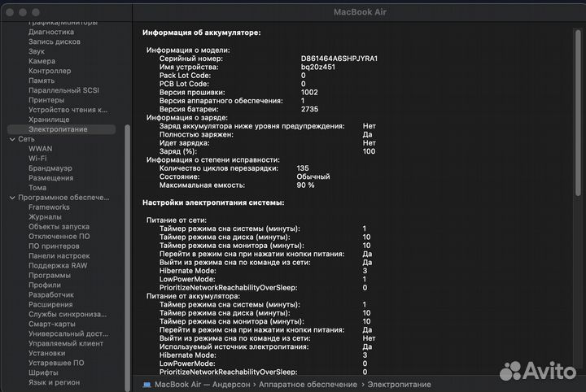Collapse the Программное обеспечение sidebar section
This screenshot has height=392, width=586.
coord(12,198)
